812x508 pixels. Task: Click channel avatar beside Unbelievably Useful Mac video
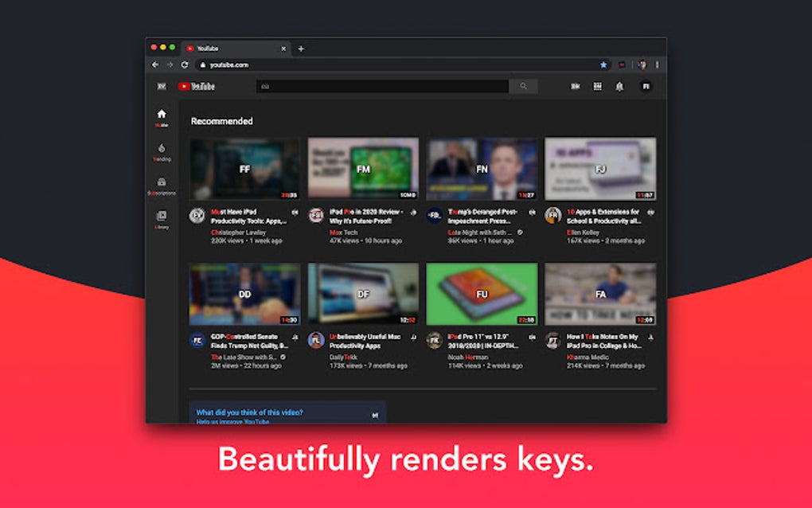(316, 340)
